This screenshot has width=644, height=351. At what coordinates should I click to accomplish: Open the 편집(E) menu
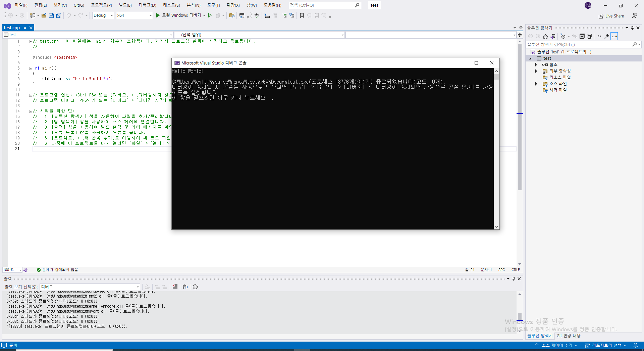[41, 5]
